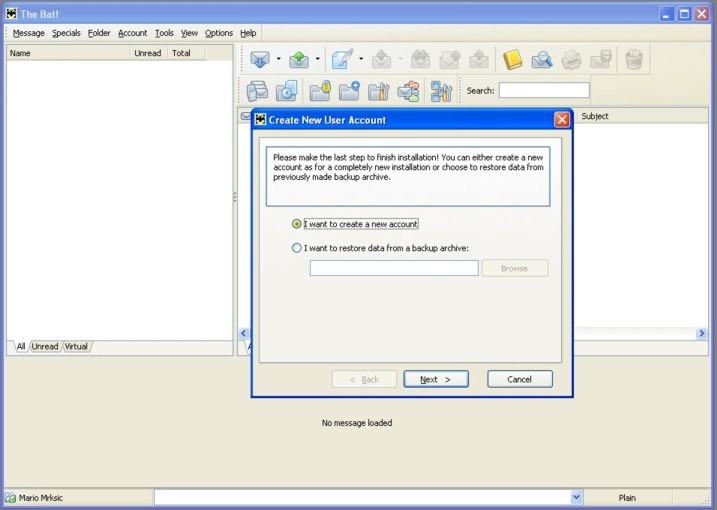Switch to the Unread folder tab

pyautogui.click(x=45, y=347)
